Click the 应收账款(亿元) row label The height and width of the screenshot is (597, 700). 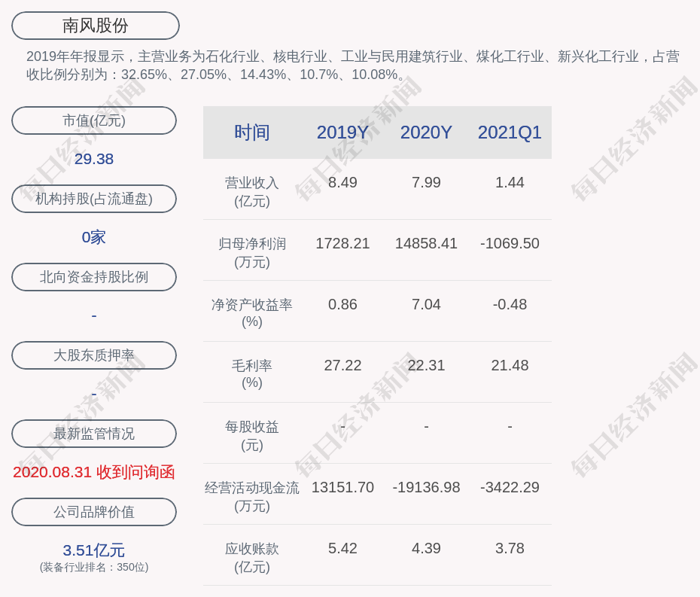coord(252,558)
